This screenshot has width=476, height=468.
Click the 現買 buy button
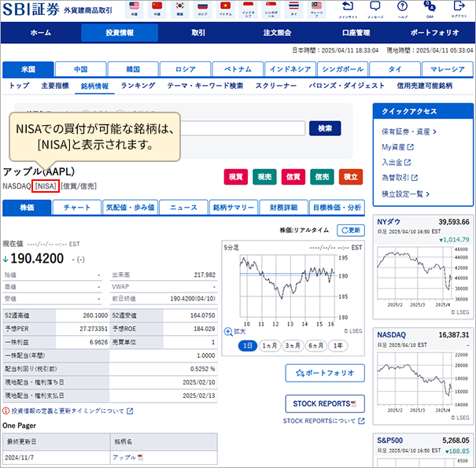click(x=236, y=177)
